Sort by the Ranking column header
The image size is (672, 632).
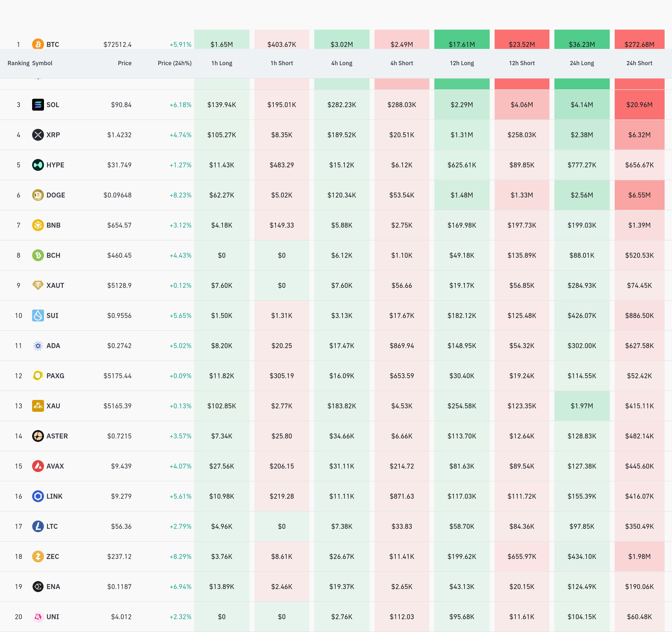(x=18, y=63)
